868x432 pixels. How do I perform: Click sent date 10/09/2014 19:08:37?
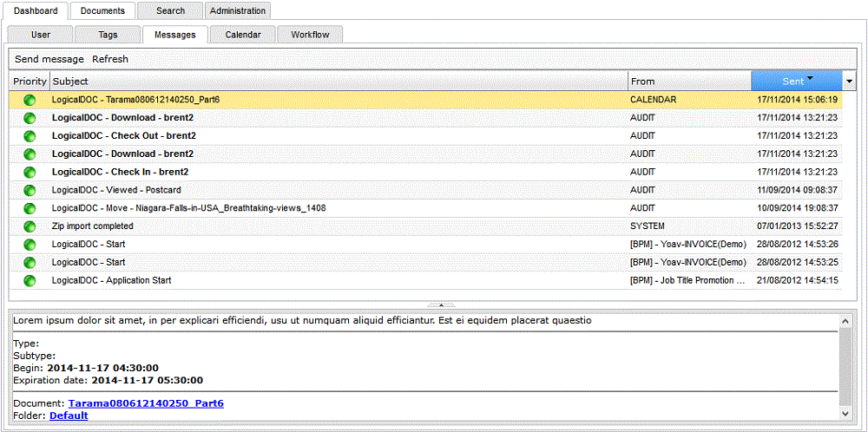coord(797,208)
